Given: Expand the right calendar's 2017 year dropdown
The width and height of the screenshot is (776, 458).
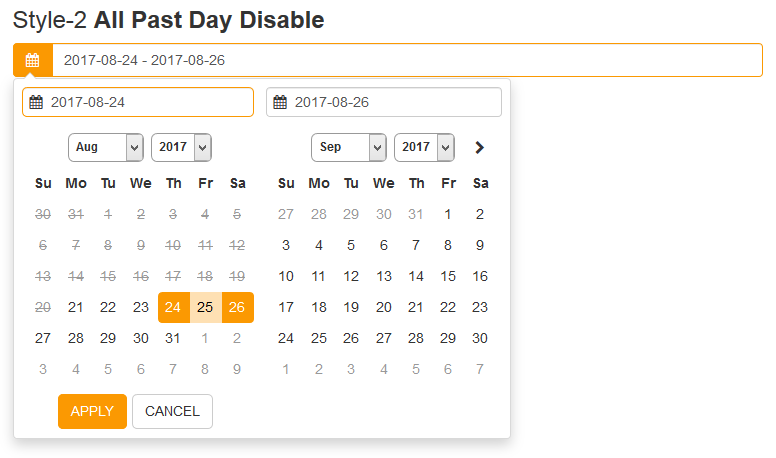Looking at the screenshot, I should tap(424, 147).
